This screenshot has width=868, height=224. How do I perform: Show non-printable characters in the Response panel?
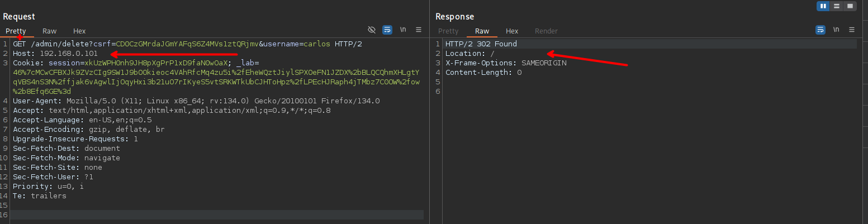pos(836,30)
